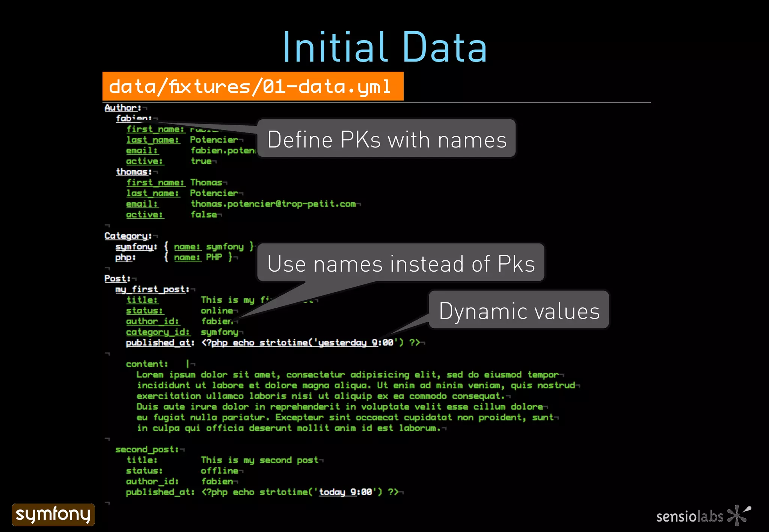Viewport: 769px width, 532px height.
Task: Click the 'php:' category key
Action: point(125,257)
